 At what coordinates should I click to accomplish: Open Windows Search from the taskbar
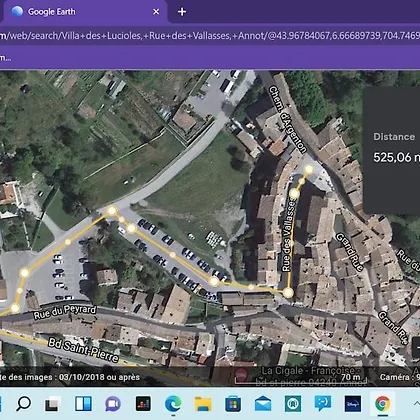tap(24, 403)
